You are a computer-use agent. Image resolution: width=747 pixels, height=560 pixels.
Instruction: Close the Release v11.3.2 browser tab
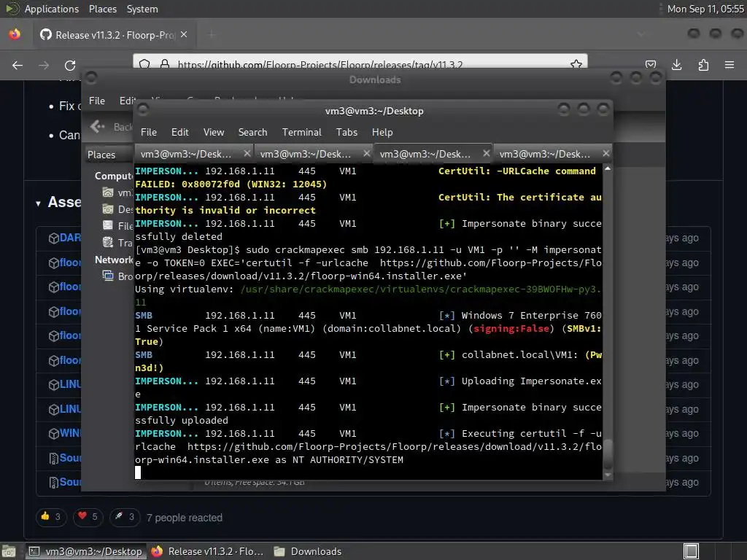pos(184,35)
